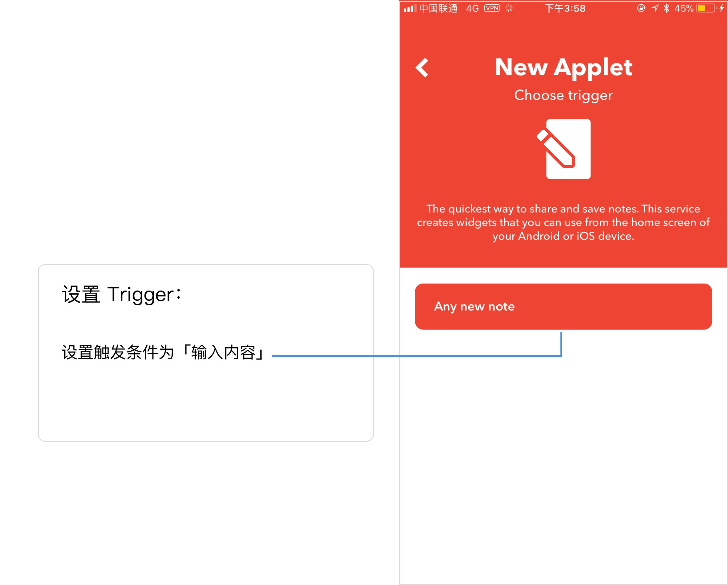The width and height of the screenshot is (728, 585).
Task: Tap the 中国联通 carrier label
Action: tap(438, 8)
